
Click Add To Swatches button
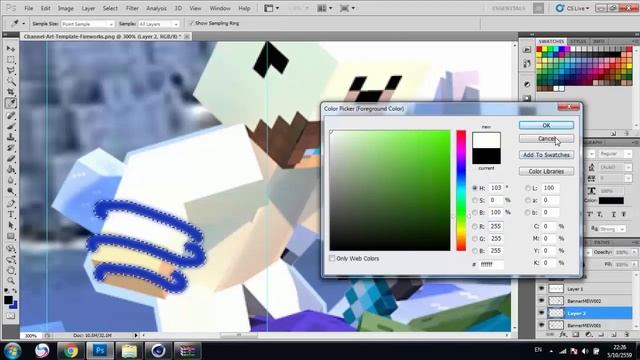point(546,155)
